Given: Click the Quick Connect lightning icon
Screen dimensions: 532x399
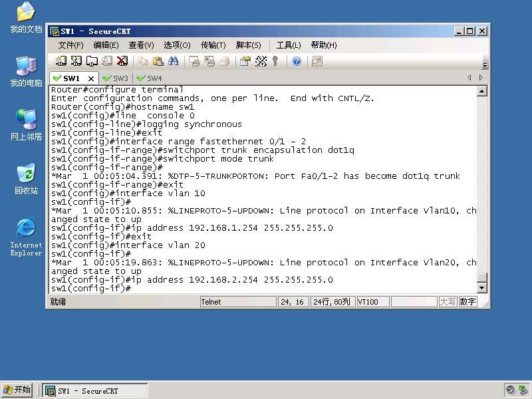Looking at the screenshot, I should coord(76,61).
